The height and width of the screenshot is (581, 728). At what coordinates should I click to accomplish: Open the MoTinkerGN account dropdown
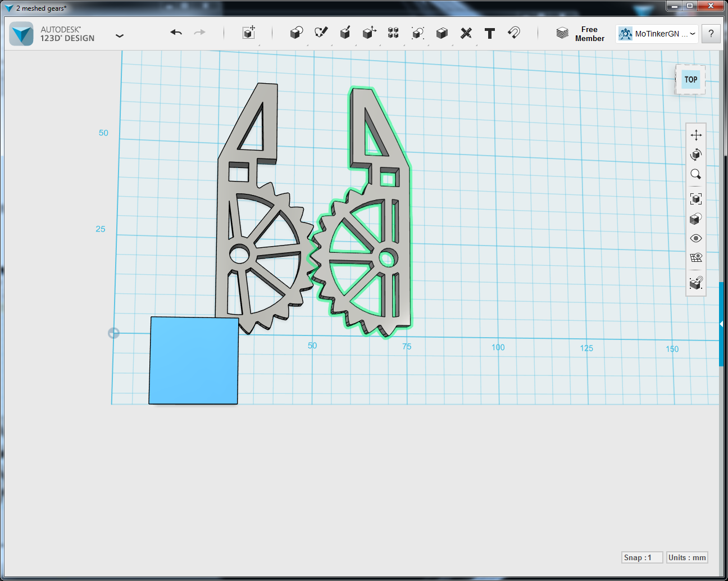coord(656,34)
